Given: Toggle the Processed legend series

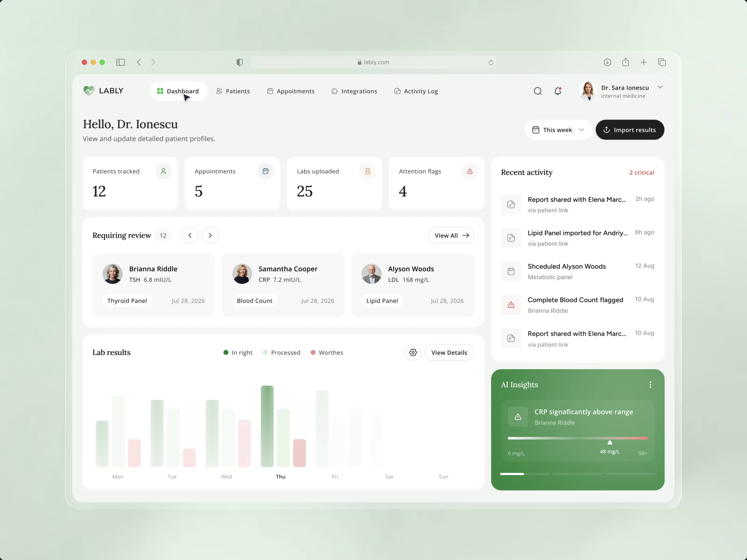Looking at the screenshot, I should [x=282, y=352].
